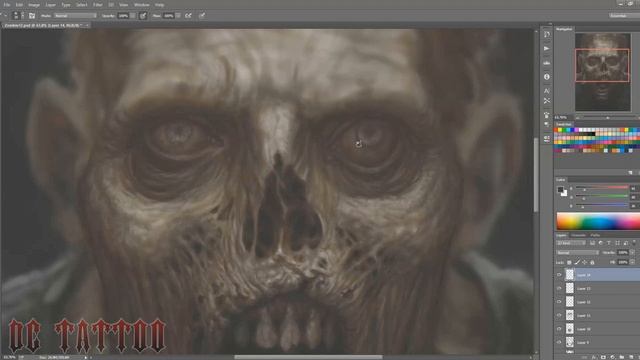Switch to the Channels tab
640x360 pixels.
[578, 236]
